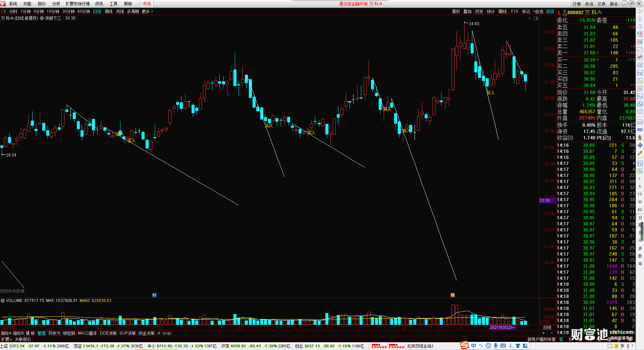Click the minus zoom button below 日线
Image resolution: width=644 pixels, height=350 pixels.
coord(552,333)
